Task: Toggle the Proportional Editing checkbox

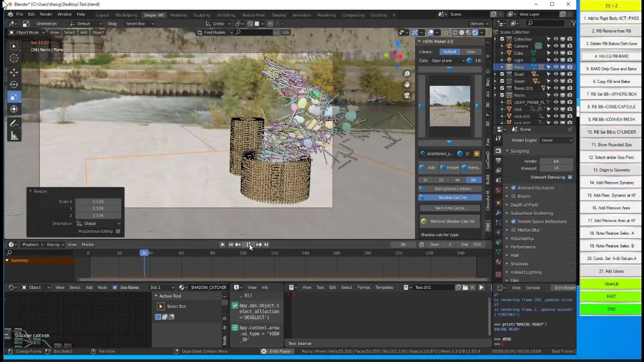Action: click(118, 231)
